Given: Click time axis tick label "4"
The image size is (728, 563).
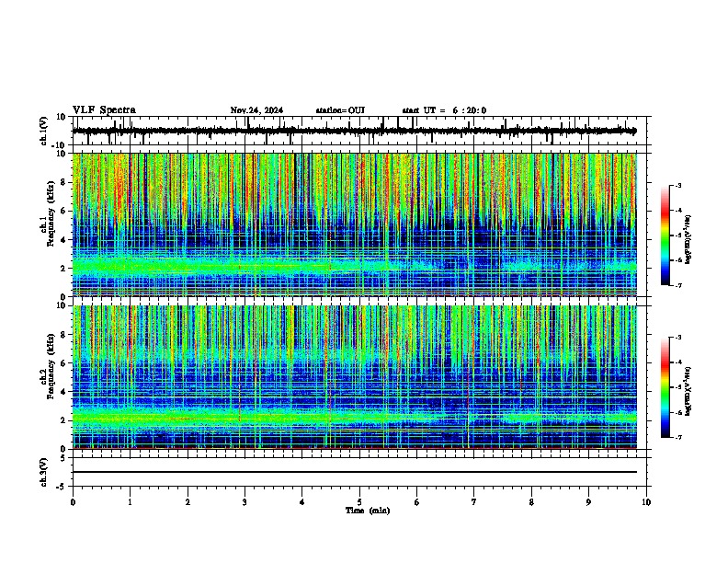Looking at the screenshot, I should (302, 502).
